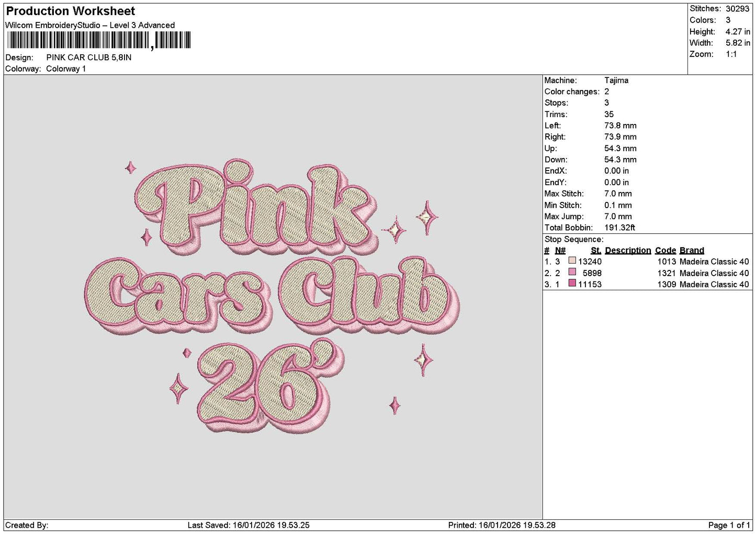This screenshot has height=534, width=756.
Task: Click the Colors count 3
Action: coord(728,20)
